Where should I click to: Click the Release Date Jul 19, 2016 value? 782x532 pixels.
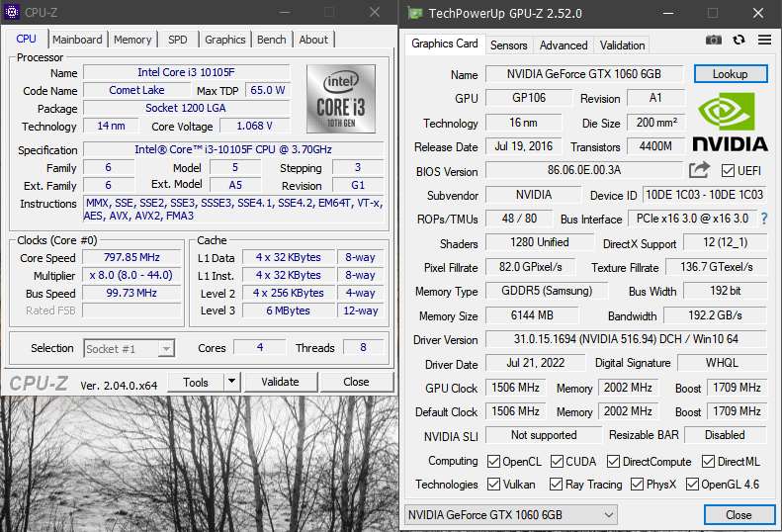pyautogui.click(x=524, y=146)
